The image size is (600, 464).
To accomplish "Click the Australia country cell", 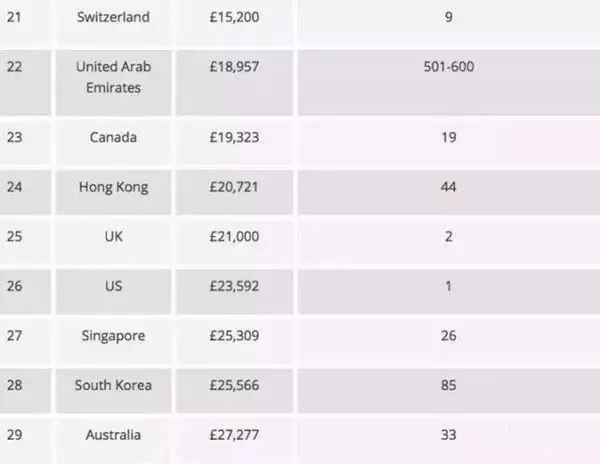I will [x=112, y=435].
